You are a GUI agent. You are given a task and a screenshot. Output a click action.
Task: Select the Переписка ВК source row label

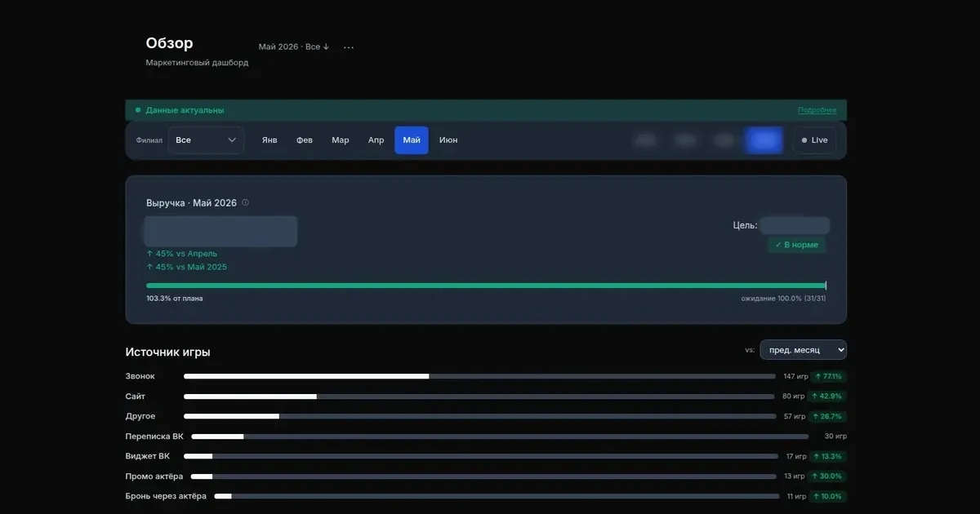point(154,436)
